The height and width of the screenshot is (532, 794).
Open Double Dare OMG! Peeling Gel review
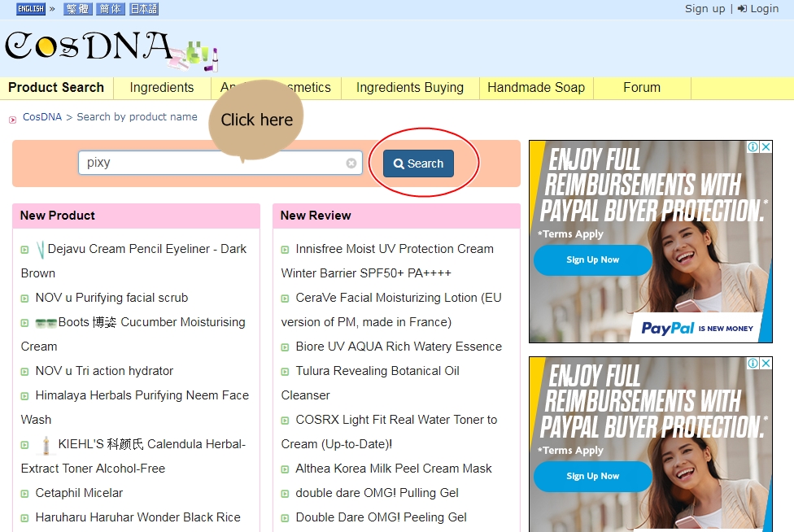point(381,517)
